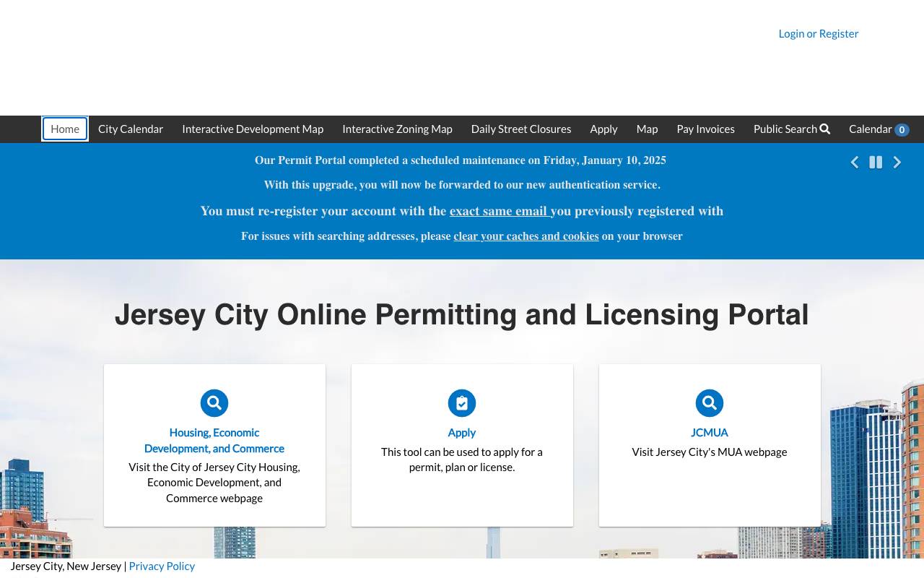Click Login or Register link
Viewport: 924px width, 578px height.
[x=819, y=34]
